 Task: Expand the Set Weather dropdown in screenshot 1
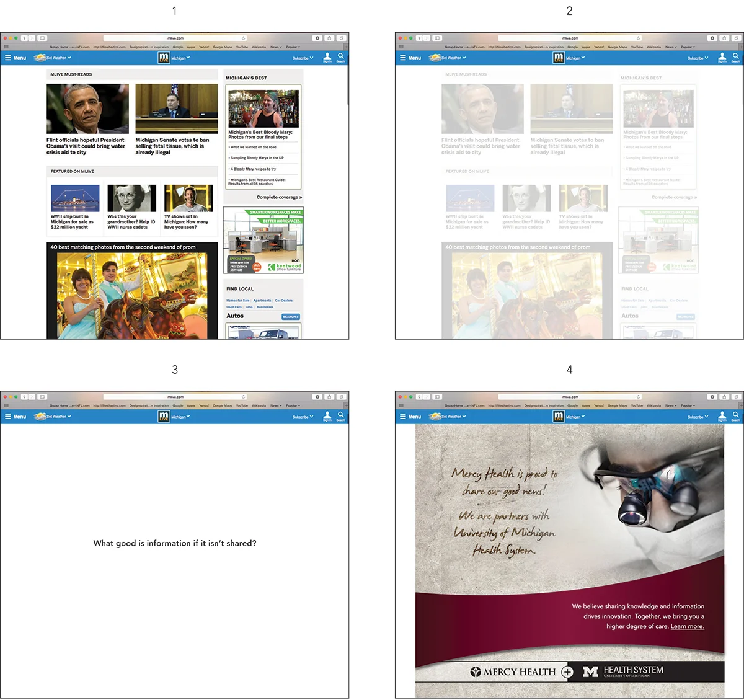click(x=59, y=58)
